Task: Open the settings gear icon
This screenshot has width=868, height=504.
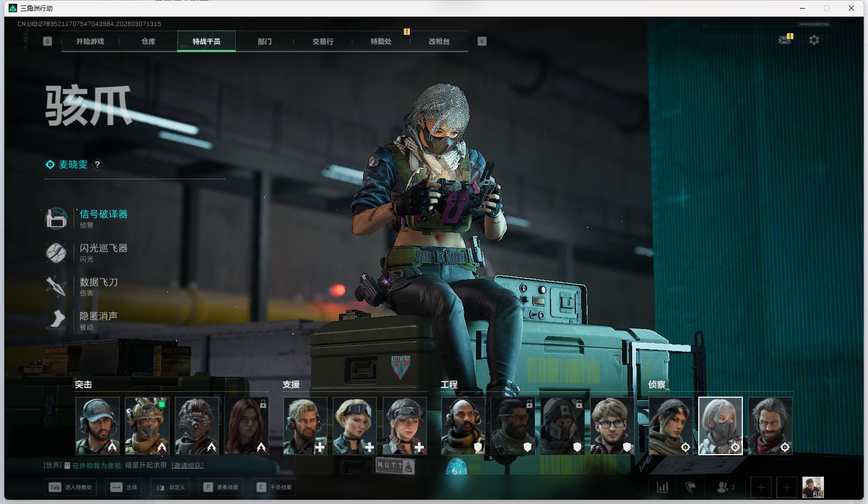Action: (814, 40)
